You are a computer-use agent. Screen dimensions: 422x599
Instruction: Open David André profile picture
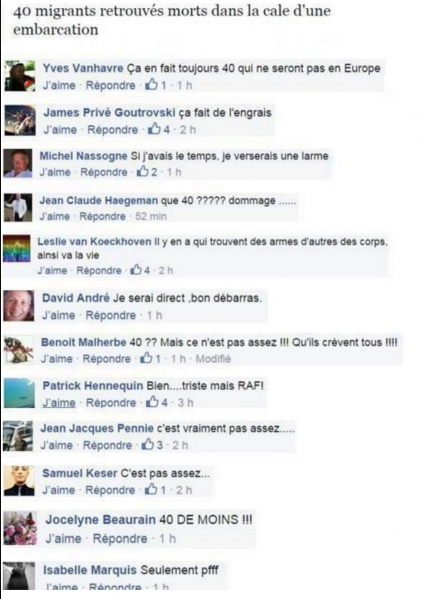pyautogui.click(x=19, y=306)
